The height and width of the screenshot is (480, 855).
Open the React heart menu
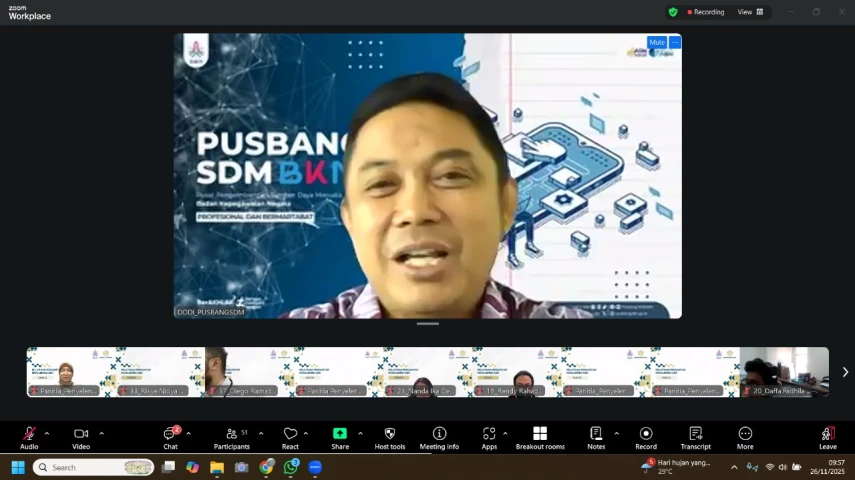pyautogui.click(x=290, y=438)
